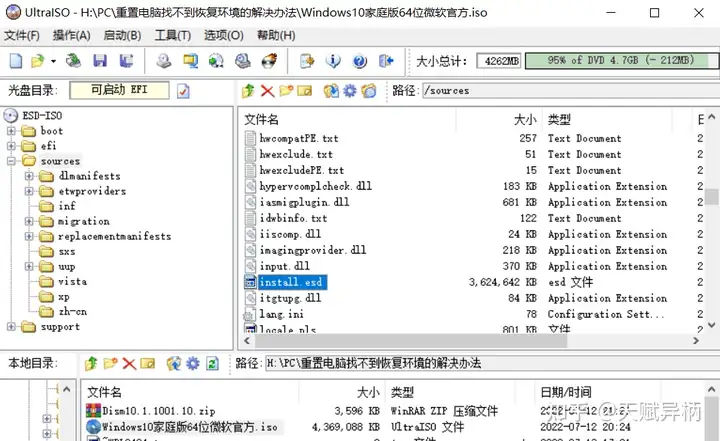The height and width of the screenshot is (441, 720).
Task: Expand the support folder node
Action: tap(11, 327)
